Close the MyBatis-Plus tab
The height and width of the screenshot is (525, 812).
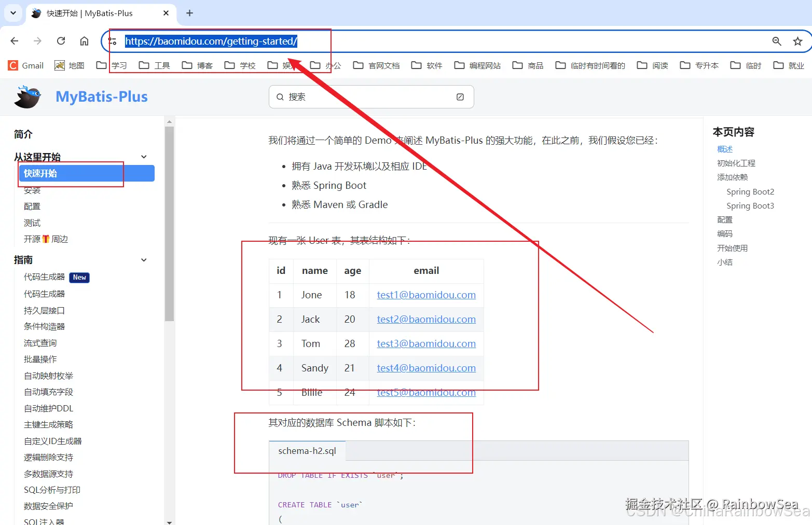[x=166, y=13]
